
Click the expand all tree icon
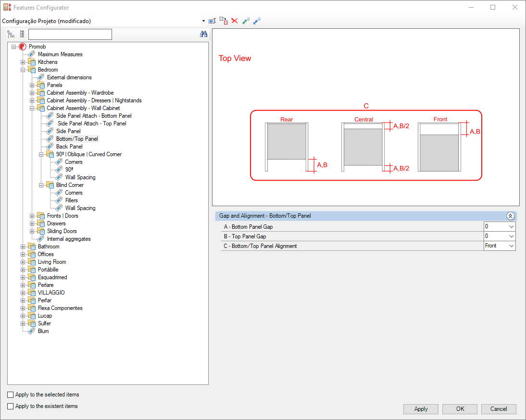click(11, 34)
